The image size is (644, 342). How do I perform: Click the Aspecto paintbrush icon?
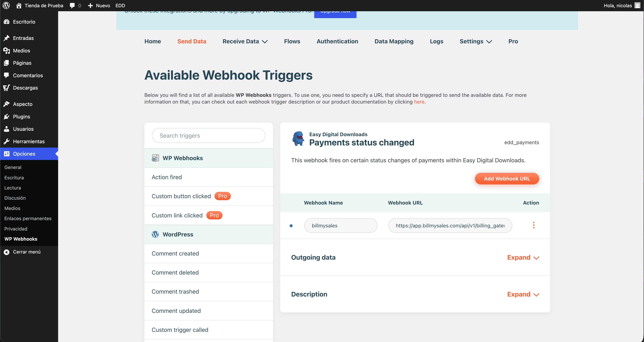pos(7,104)
